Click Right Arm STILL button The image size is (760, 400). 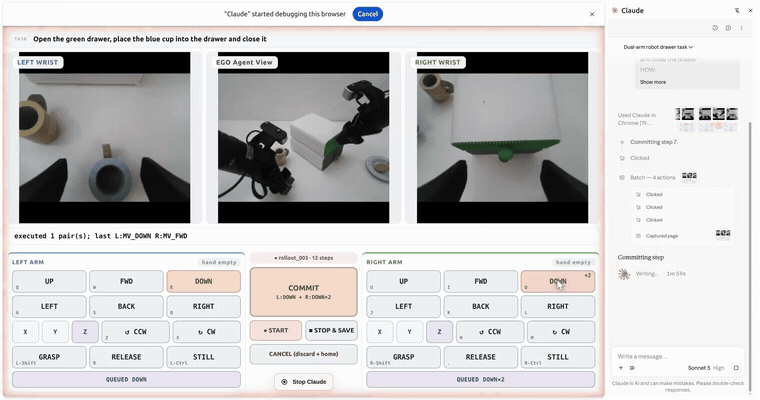[558, 357]
